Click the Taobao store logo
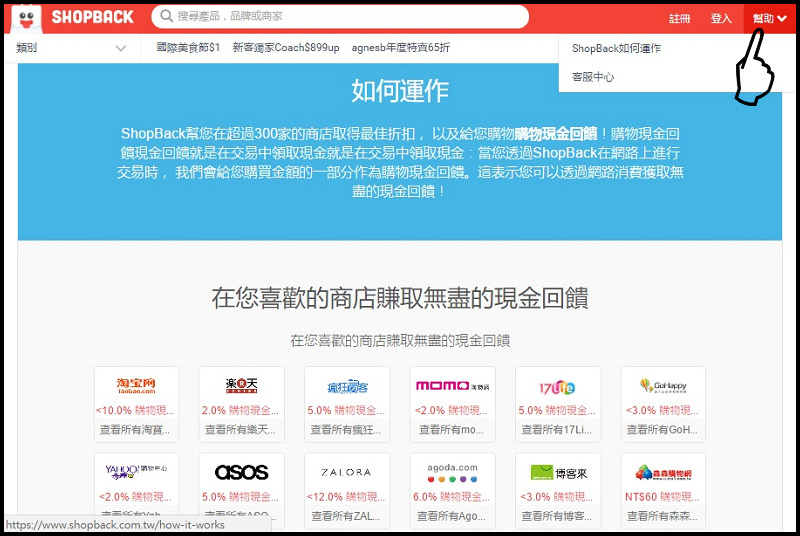The height and width of the screenshot is (536, 800). click(136, 386)
